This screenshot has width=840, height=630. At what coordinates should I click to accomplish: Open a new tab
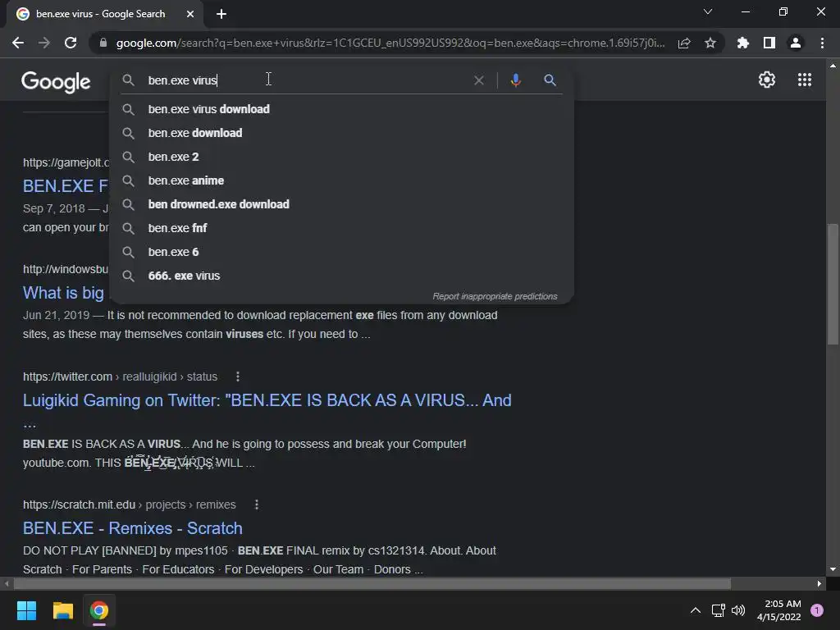[x=221, y=15]
